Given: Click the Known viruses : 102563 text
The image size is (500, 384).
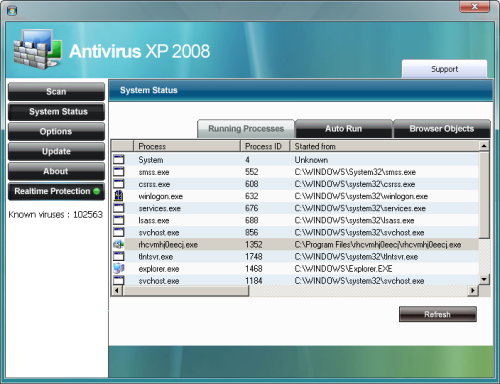Looking at the screenshot, I should click(x=55, y=214).
